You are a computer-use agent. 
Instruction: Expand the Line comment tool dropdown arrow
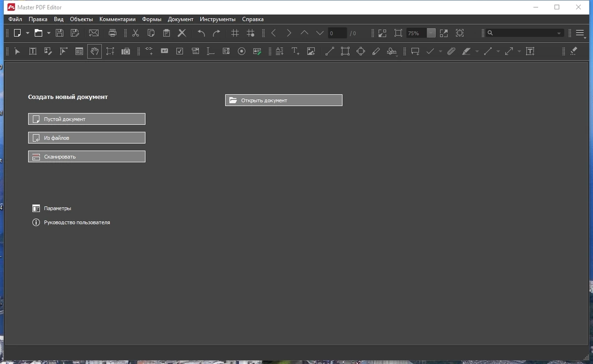[x=498, y=51]
